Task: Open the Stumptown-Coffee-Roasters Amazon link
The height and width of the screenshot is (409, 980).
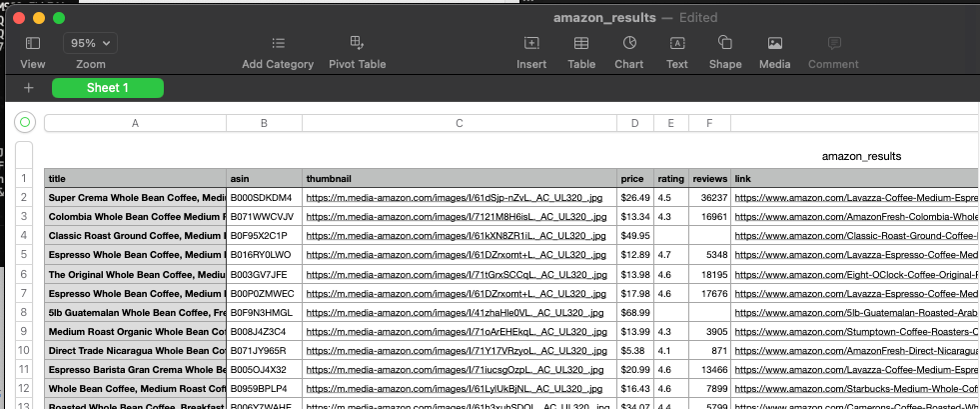Action: [857, 331]
